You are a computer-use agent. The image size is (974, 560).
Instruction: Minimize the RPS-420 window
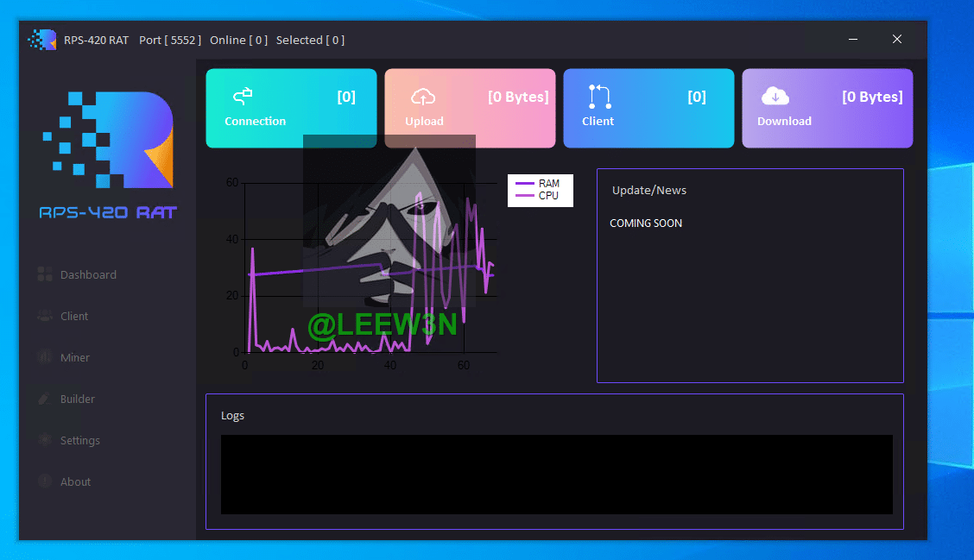853,40
